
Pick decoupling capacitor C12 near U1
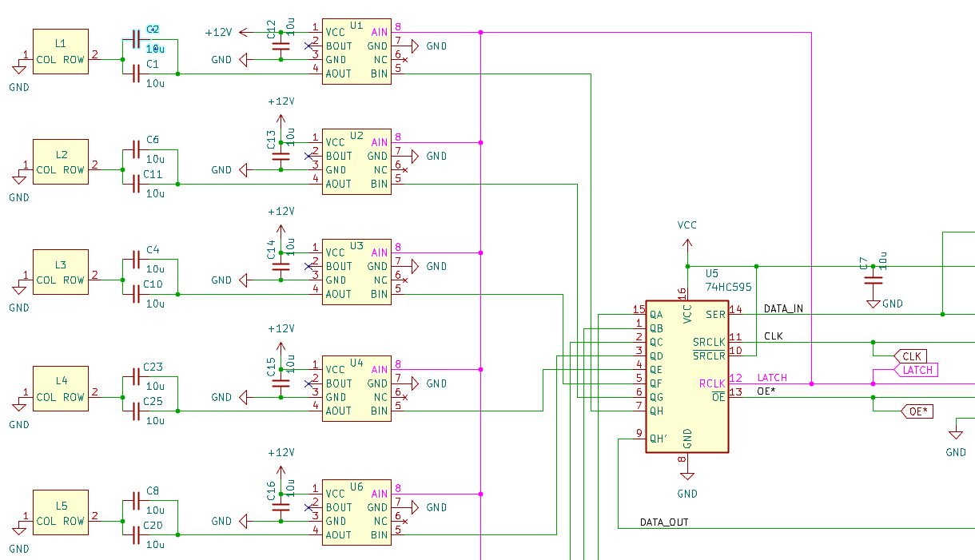(x=281, y=46)
